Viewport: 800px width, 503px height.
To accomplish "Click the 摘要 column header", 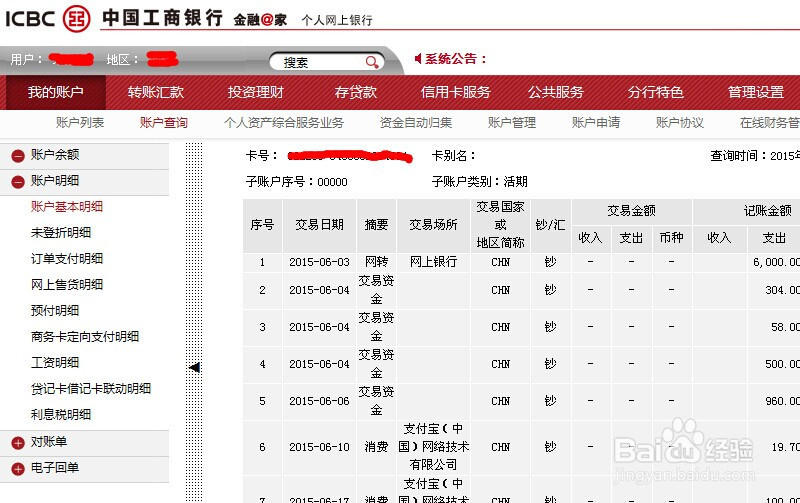I will (x=377, y=225).
